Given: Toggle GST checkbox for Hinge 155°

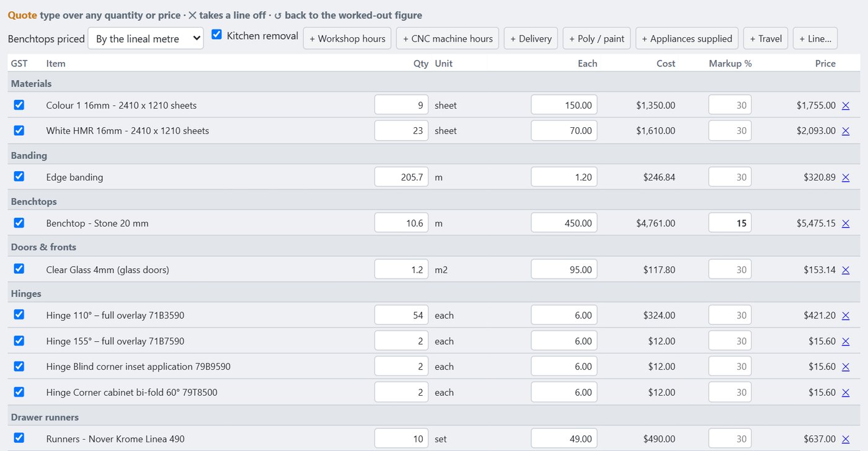Looking at the screenshot, I should 19,340.
